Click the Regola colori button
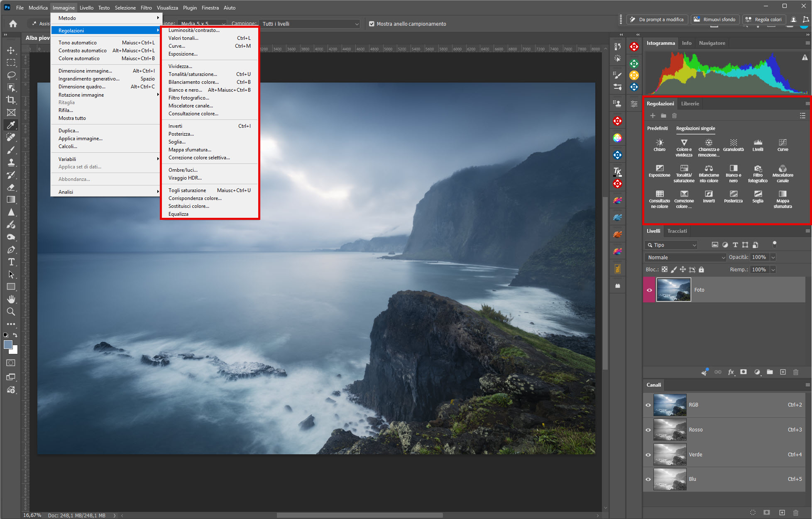The width and height of the screenshot is (812, 519). (764, 19)
